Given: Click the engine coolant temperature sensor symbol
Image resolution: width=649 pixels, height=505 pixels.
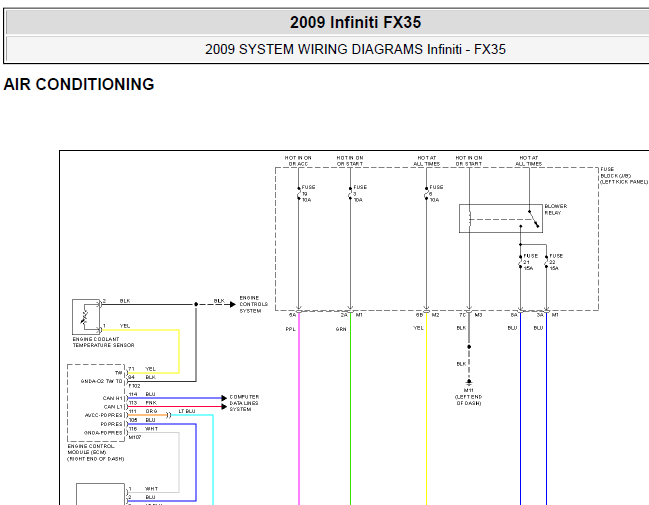Looking at the screenshot, I should [86, 316].
